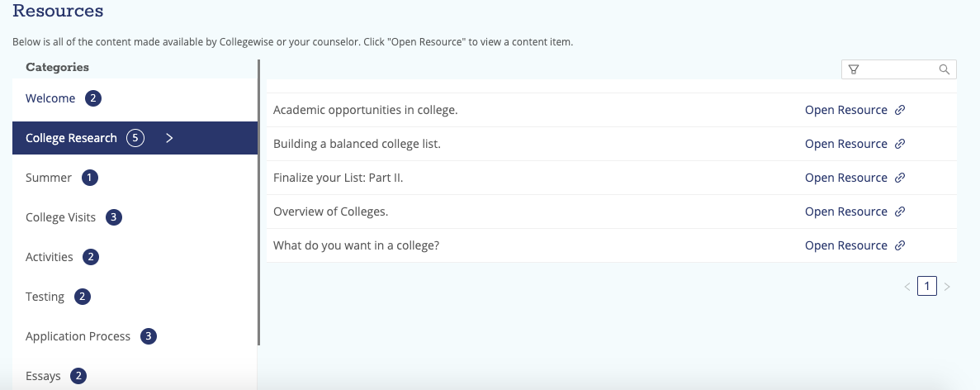Click the chevron next to College Research
Viewport: 980px width, 390px height.
click(169, 138)
